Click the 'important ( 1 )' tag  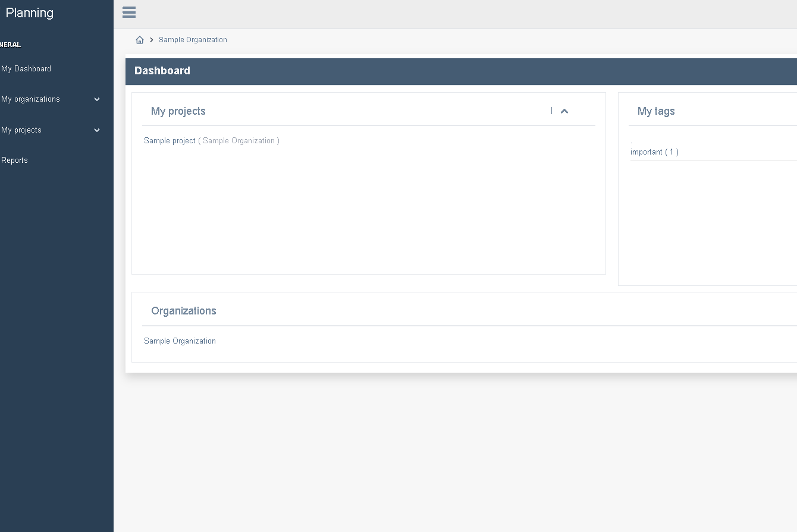click(654, 152)
